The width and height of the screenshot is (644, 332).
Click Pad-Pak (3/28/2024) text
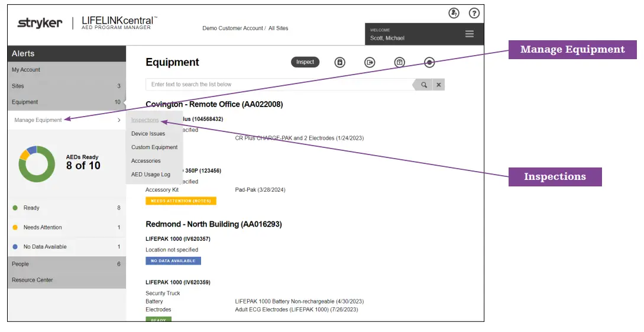[x=260, y=190]
